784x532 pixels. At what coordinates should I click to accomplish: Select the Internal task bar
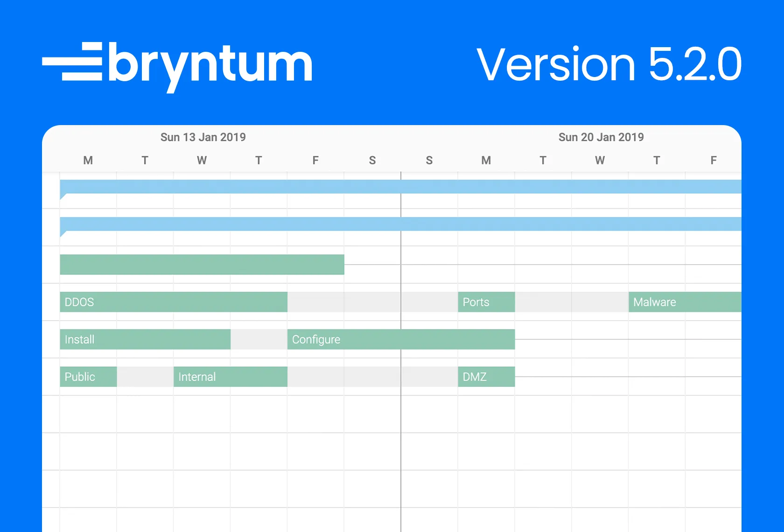pyautogui.click(x=231, y=377)
